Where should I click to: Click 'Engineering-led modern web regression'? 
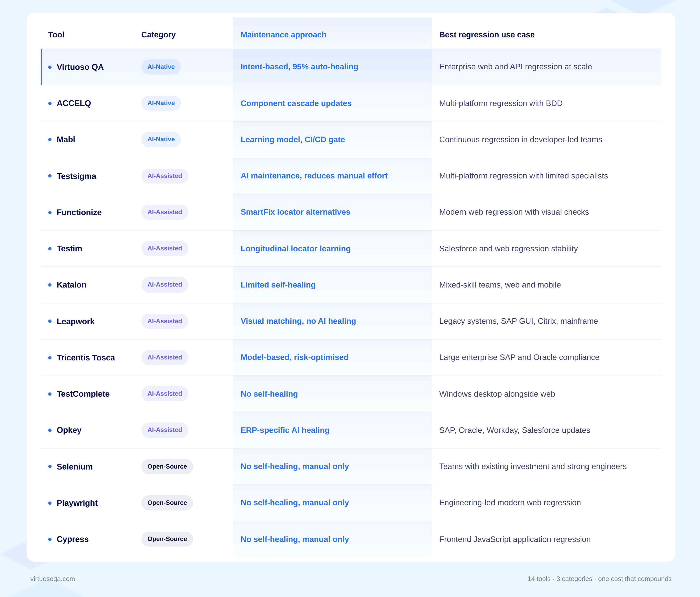(x=510, y=503)
